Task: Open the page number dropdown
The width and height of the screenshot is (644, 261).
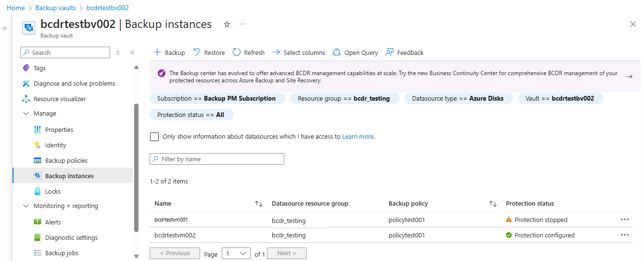Action: [x=236, y=253]
